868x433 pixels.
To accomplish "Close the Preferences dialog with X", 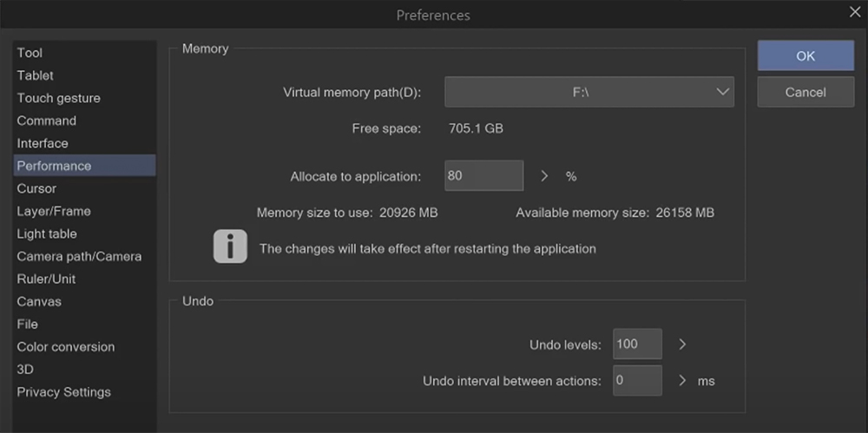I will point(853,11).
